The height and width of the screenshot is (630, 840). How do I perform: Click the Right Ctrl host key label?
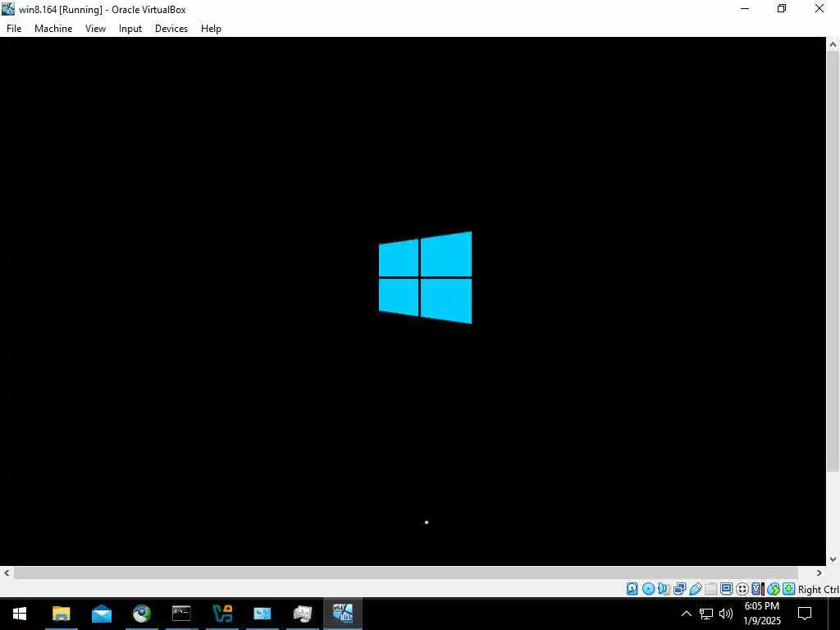(819, 589)
